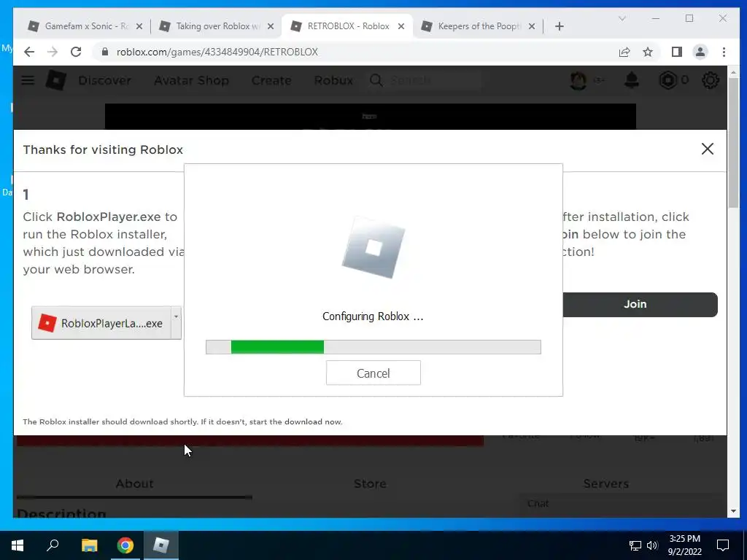Open the tab search dropdown

tap(622, 18)
